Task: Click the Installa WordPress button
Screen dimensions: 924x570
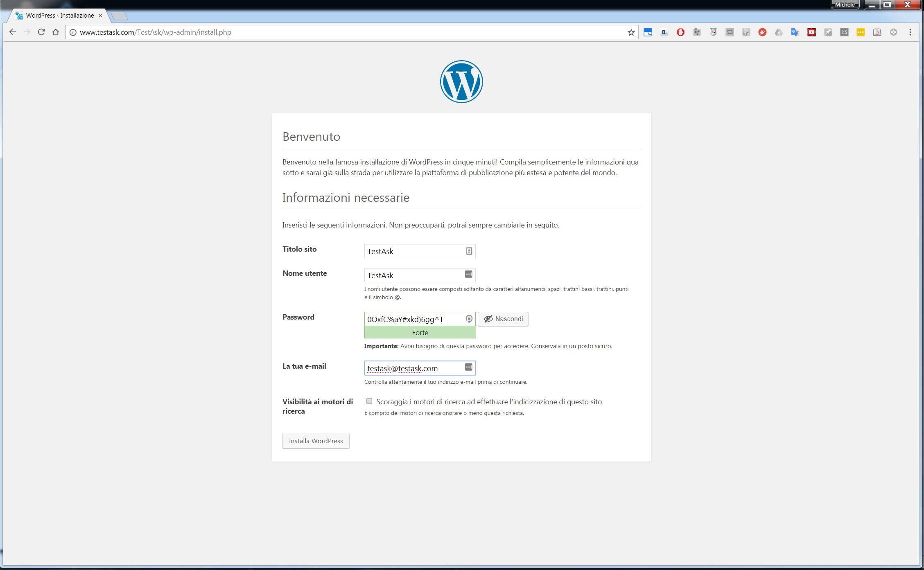Action: 316,441
